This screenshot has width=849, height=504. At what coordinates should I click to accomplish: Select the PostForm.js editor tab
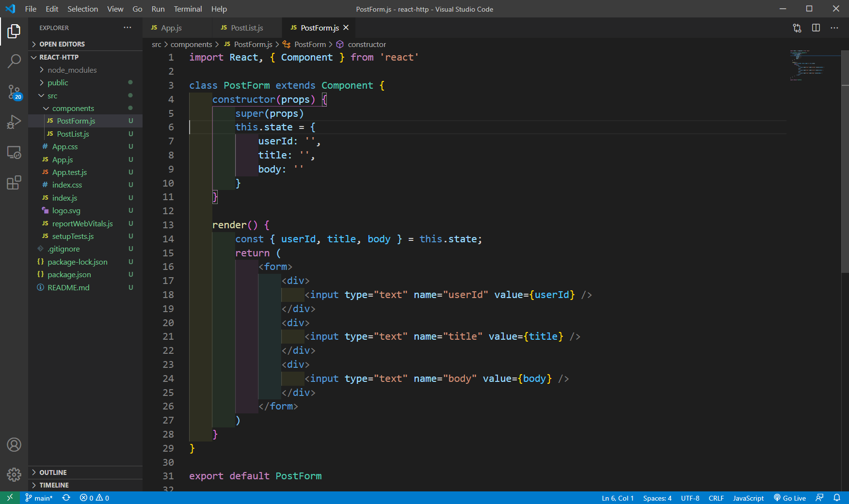click(x=319, y=28)
